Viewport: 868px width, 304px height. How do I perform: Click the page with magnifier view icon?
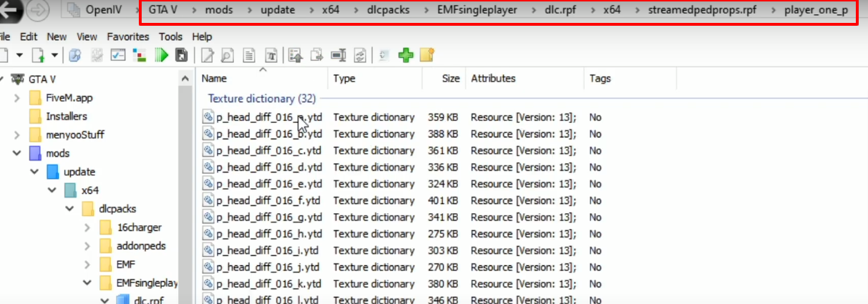pyautogui.click(x=228, y=55)
